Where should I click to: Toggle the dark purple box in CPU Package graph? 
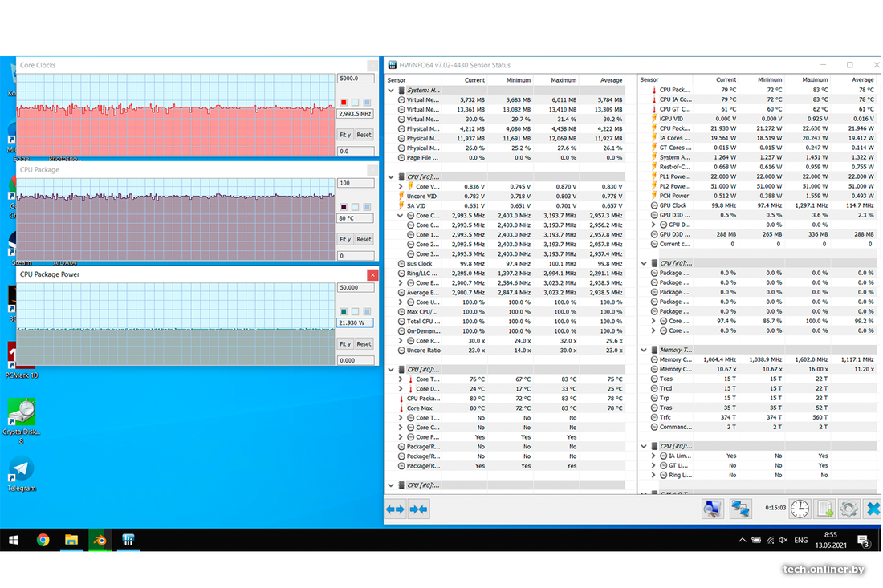[x=344, y=207]
